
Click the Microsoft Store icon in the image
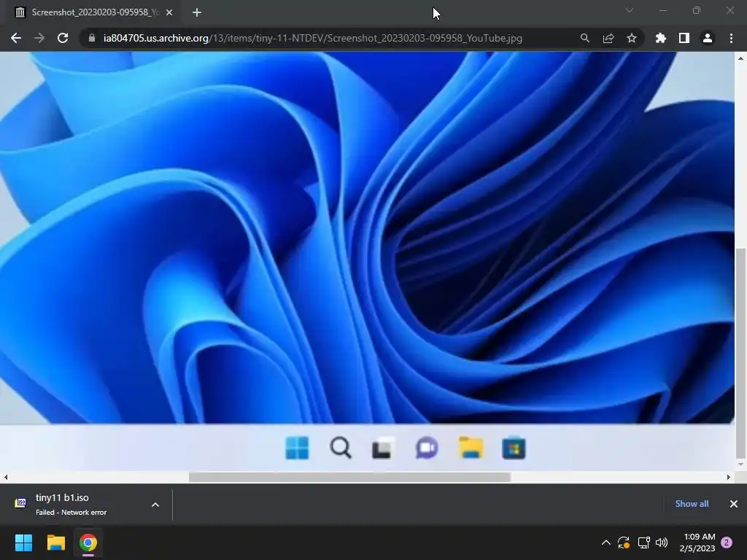click(514, 448)
